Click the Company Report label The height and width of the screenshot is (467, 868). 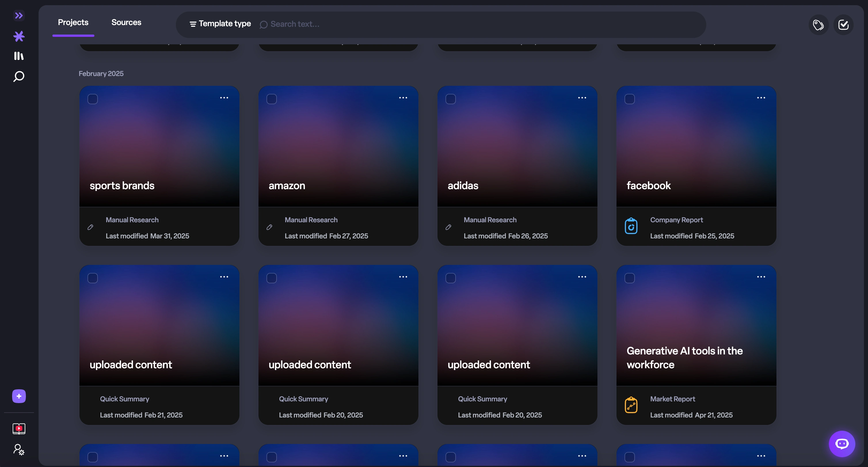click(676, 220)
